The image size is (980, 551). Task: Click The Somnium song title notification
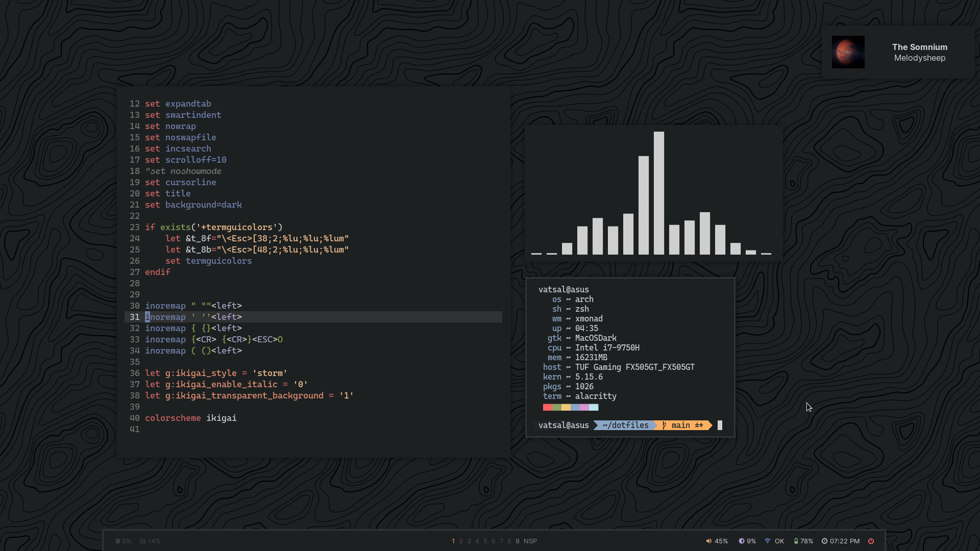tap(919, 47)
